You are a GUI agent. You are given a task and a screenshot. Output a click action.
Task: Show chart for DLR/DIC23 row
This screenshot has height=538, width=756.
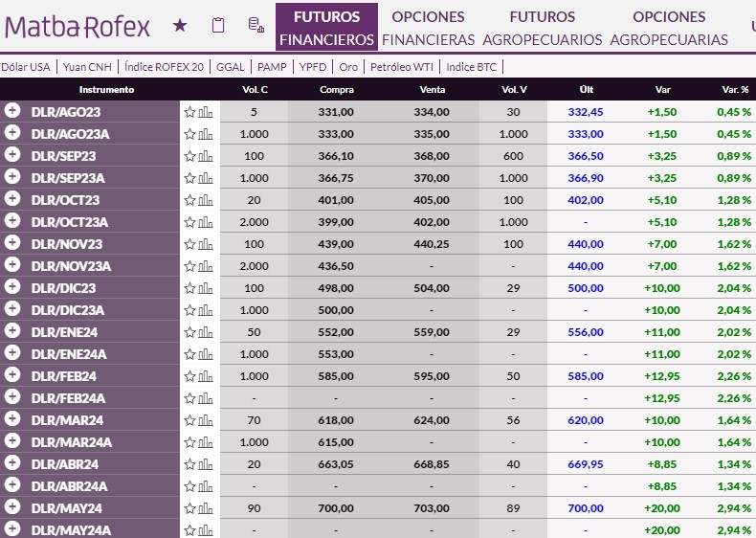pos(206,288)
